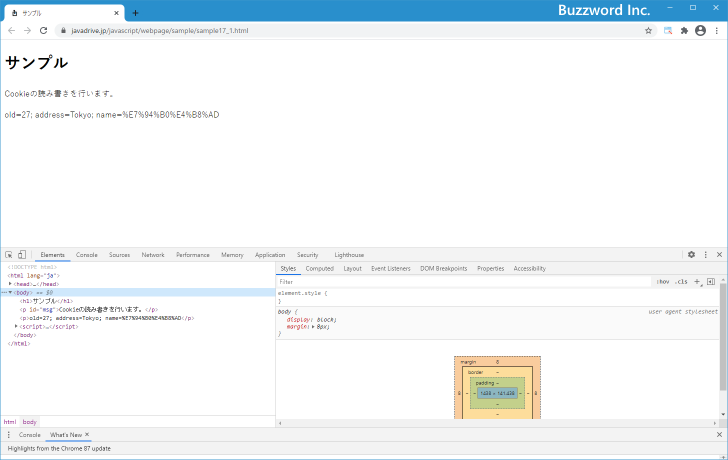Select the Styles sidebar tab
The image size is (728, 460).
tap(288, 269)
